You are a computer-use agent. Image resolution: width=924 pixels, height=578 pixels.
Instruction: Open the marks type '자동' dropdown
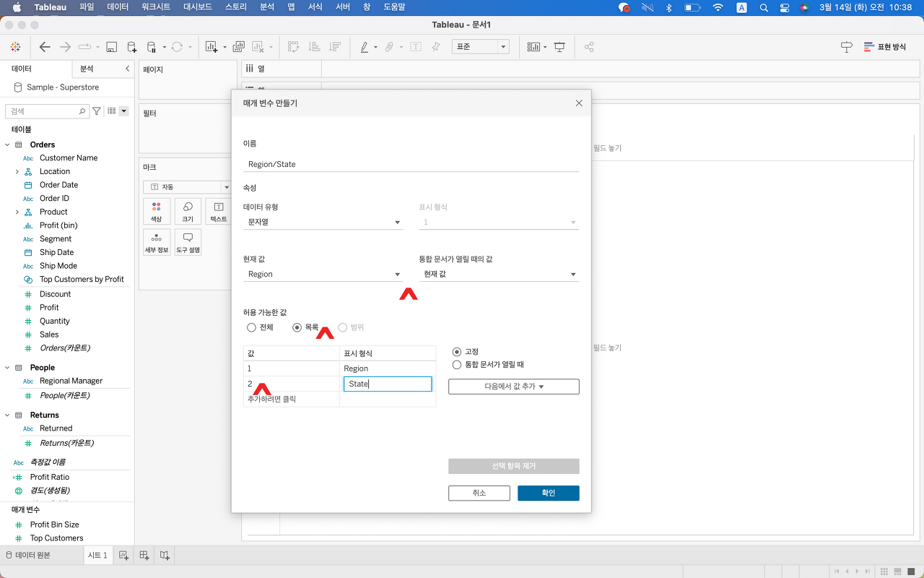point(187,186)
